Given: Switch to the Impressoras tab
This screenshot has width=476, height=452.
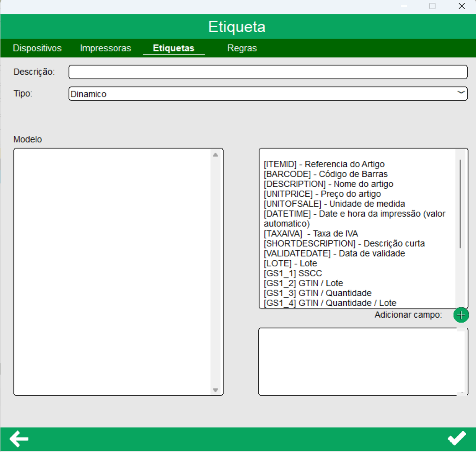Looking at the screenshot, I should tap(105, 48).
